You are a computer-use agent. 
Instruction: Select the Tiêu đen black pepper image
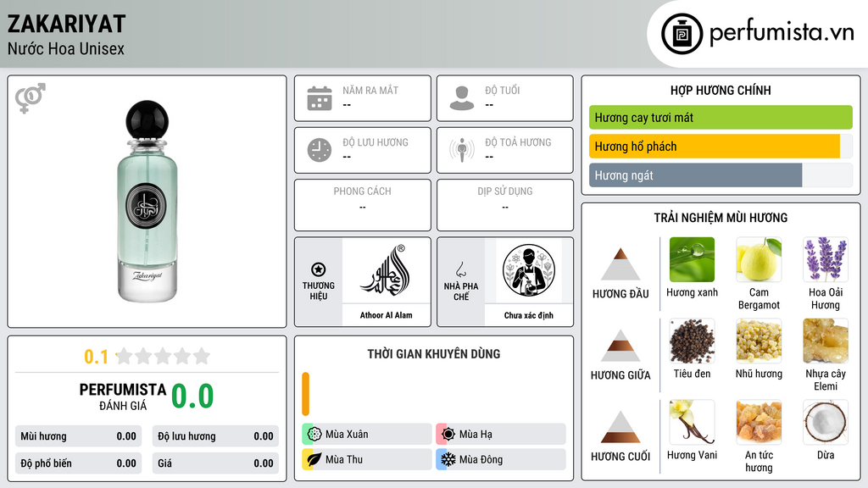coord(692,341)
